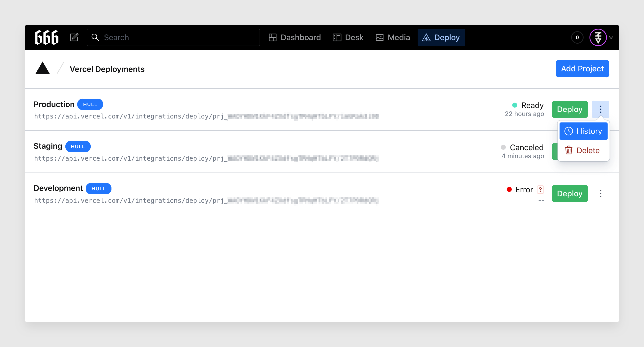Click the HULL badge next to Production
The image size is (644, 347).
[x=90, y=105]
